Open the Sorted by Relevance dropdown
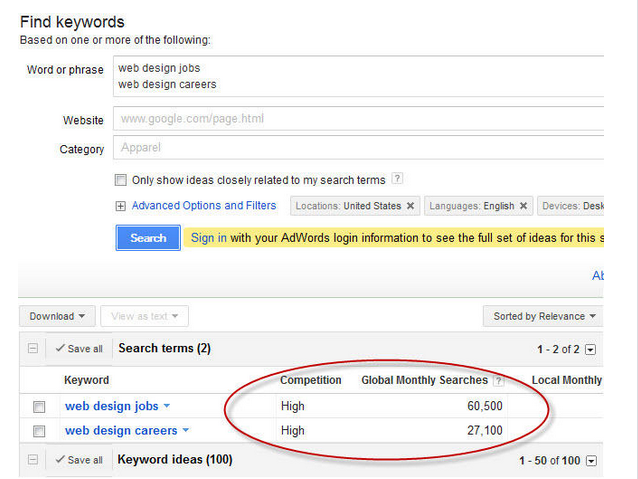Viewport: 638px width, 479px height. [x=545, y=316]
